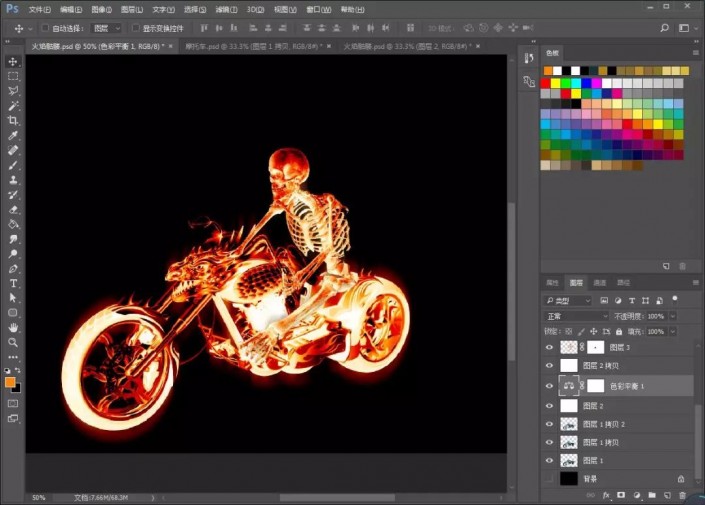
Task: Open Move tool preset picker arrow
Action: tap(30, 28)
